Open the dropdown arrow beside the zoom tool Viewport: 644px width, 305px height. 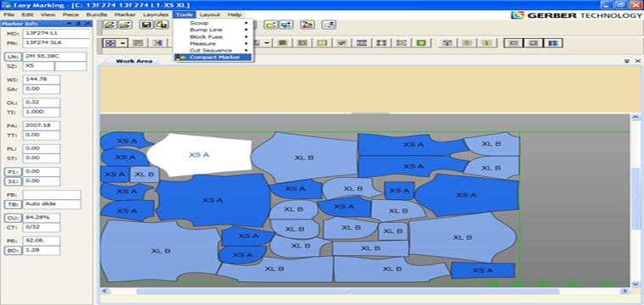123,42
